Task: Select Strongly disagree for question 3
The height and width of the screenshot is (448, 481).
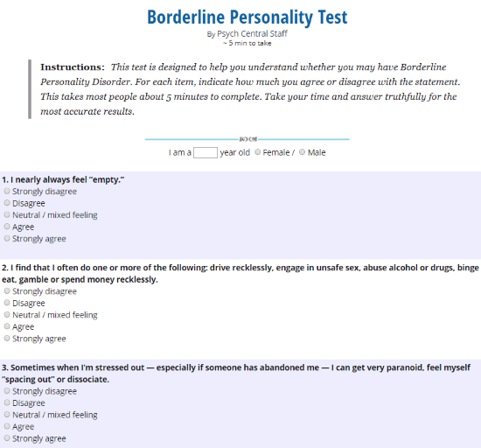Action: pos(7,391)
